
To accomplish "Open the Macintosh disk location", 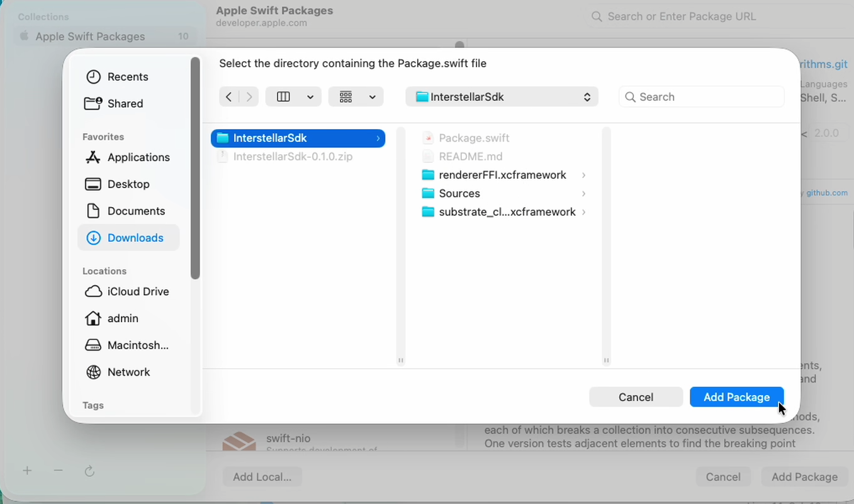I will (x=127, y=345).
